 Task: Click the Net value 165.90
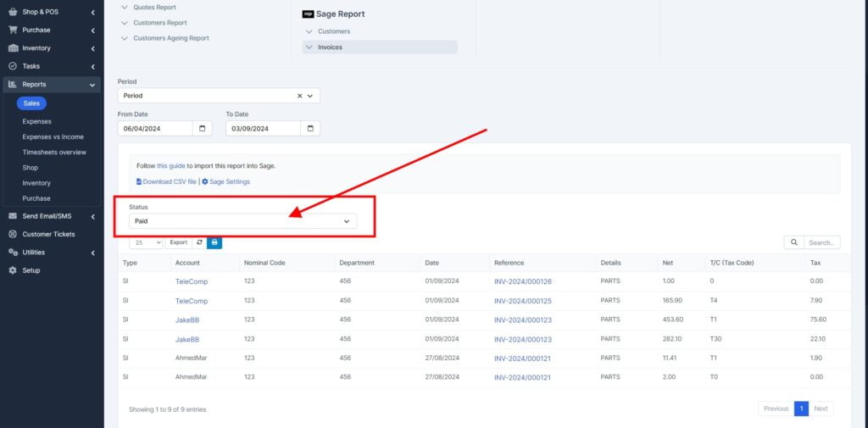[x=672, y=301]
